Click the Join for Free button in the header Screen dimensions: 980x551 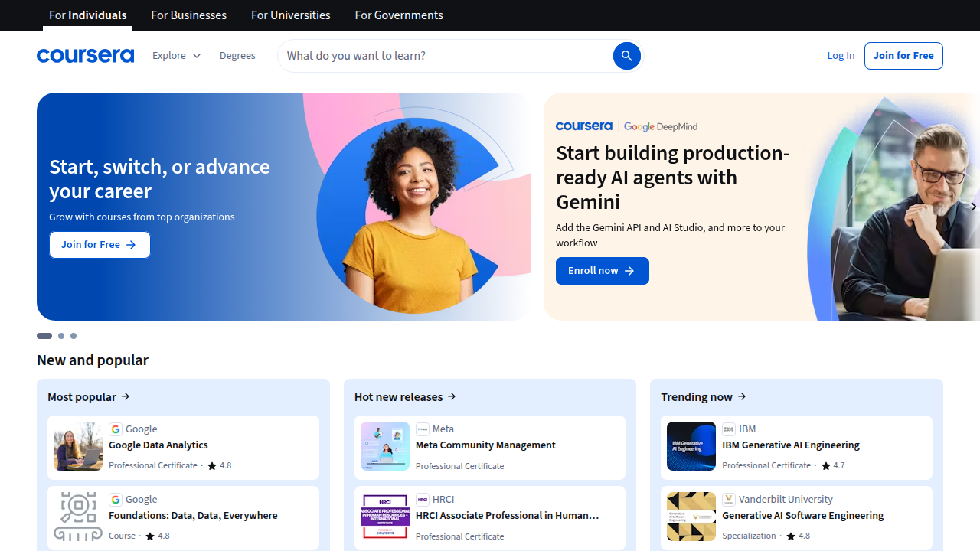[x=903, y=56]
